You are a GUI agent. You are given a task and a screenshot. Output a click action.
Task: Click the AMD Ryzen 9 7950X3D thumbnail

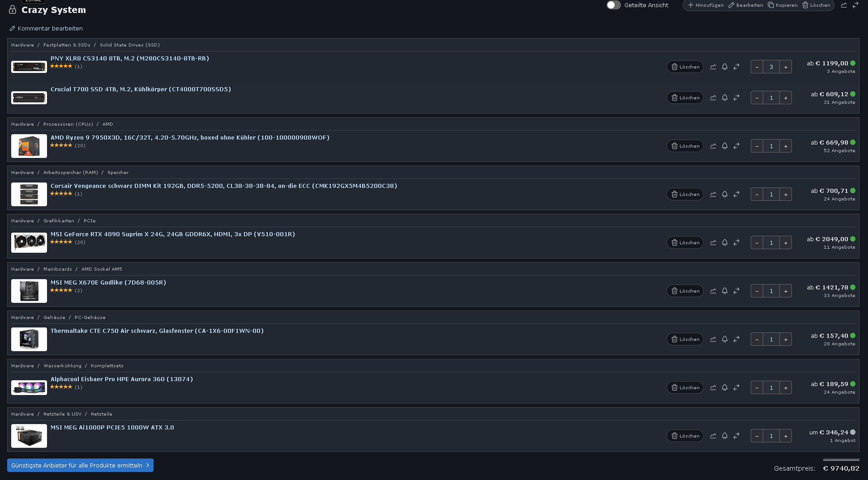point(29,146)
